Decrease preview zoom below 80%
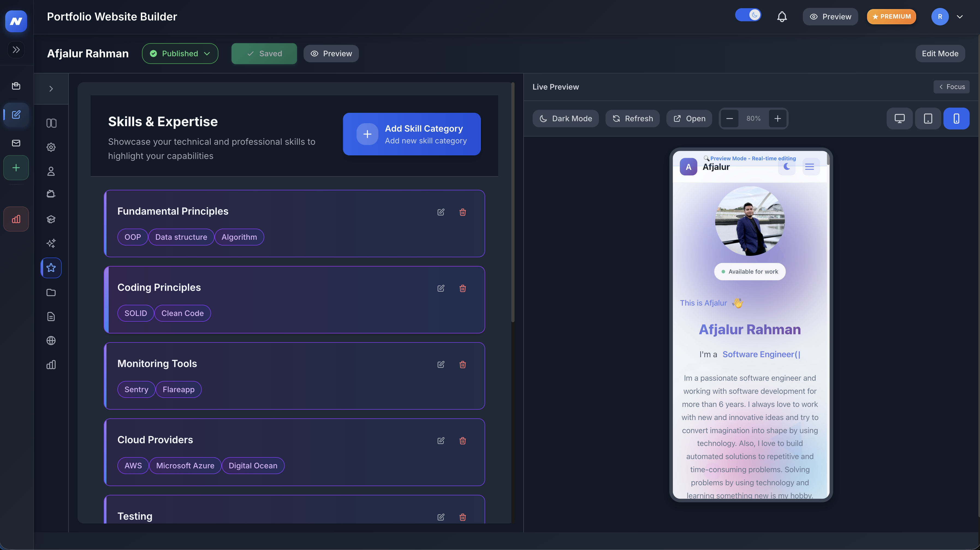Viewport: 980px width, 550px height. [x=729, y=118]
